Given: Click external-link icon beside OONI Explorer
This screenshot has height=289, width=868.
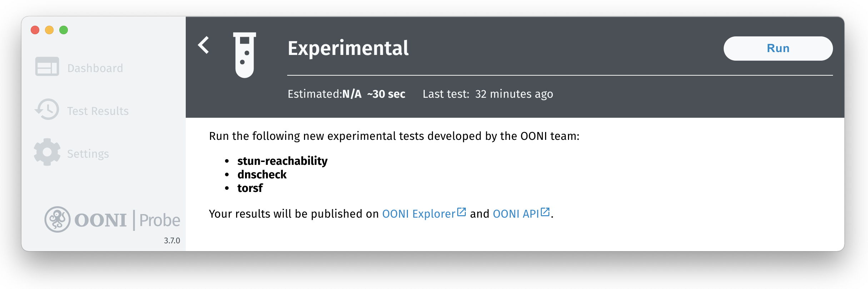Looking at the screenshot, I should click(462, 212).
